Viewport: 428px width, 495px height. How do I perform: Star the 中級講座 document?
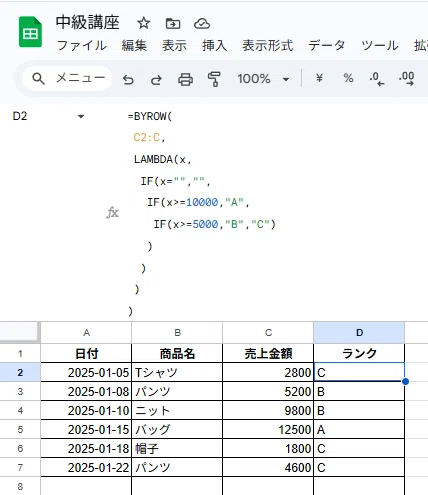click(144, 23)
